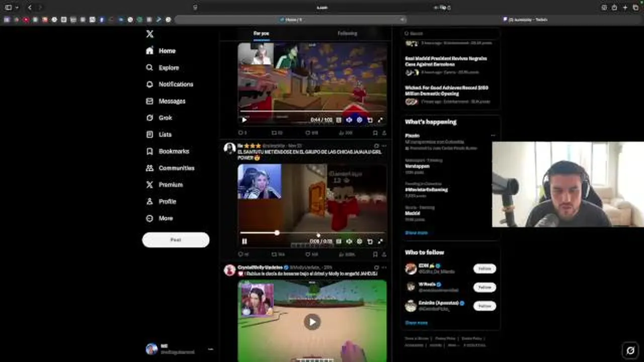Switch to the second browser tab
Viewport: 644px width, 362px height.
(x=525, y=20)
